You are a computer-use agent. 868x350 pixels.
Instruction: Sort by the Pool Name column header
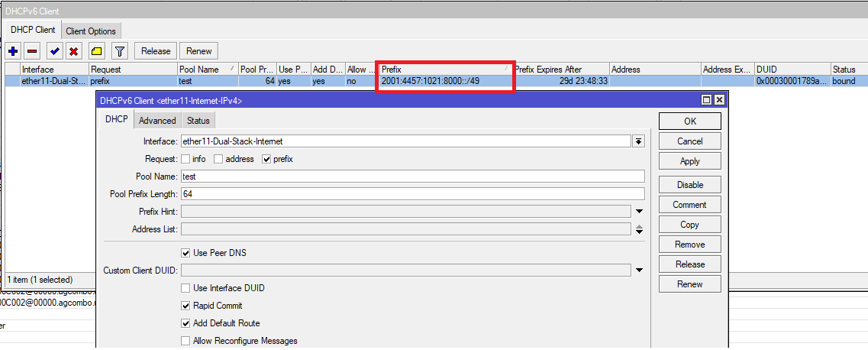tap(208, 70)
